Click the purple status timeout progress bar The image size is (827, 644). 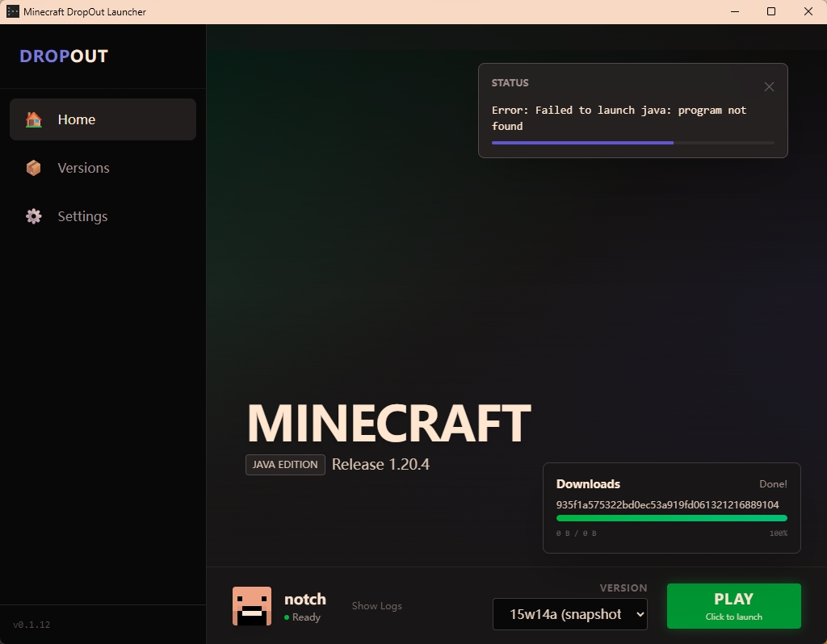(582, 143)
